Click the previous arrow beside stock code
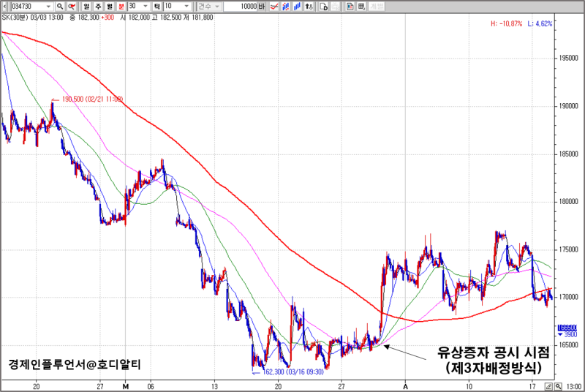The width and height of the screenshot is (585, 392). coord(4,7)
